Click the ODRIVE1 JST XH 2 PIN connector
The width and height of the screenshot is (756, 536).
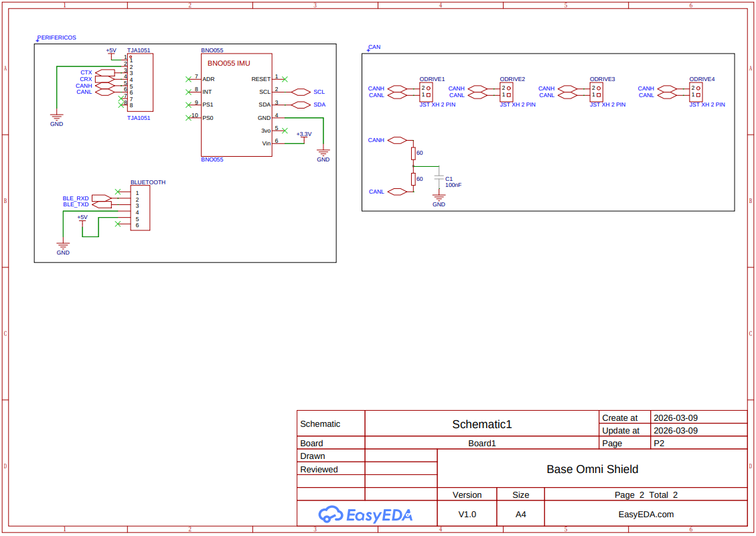point(426,92)
